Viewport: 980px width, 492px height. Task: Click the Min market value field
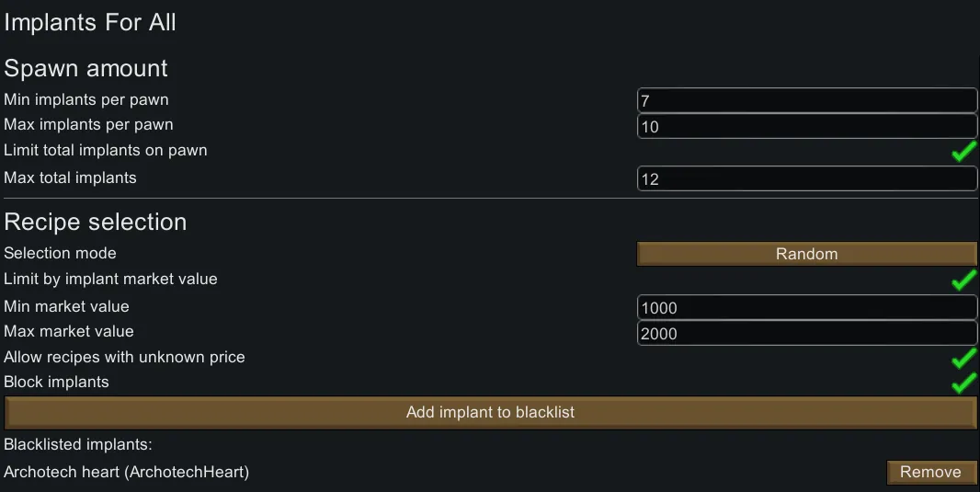pos(806,308)
